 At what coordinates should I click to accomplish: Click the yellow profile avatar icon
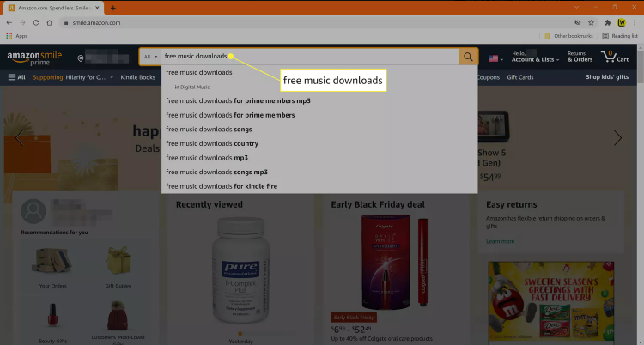(622, 23)
